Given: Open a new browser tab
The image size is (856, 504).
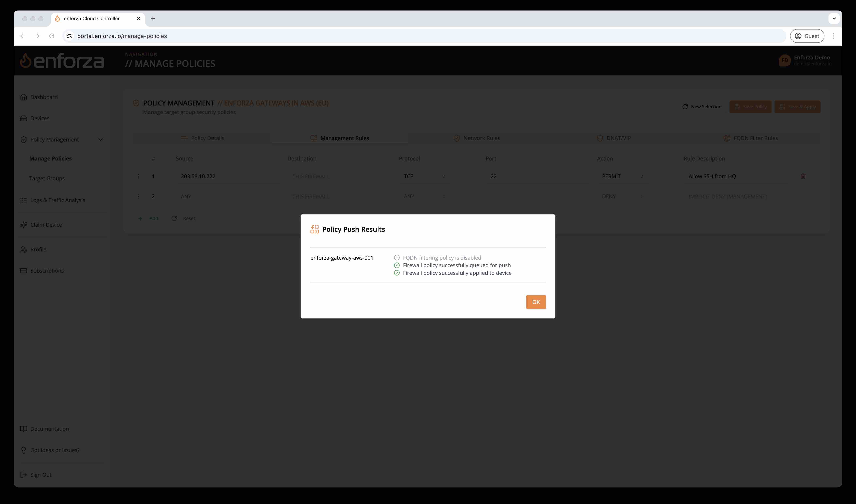Looking at the screenshot, I should [153, 19].
